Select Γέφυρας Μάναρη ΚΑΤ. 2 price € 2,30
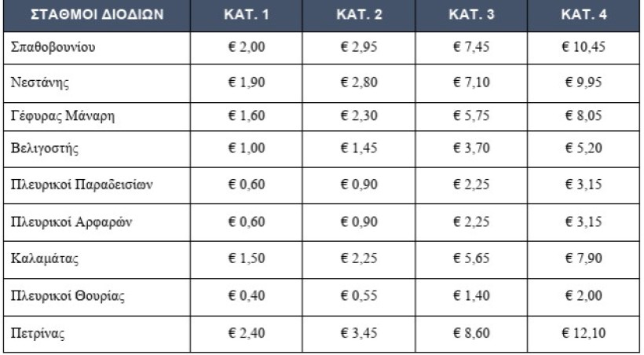Screen dimensions: 644x355 tap(358, 117)
